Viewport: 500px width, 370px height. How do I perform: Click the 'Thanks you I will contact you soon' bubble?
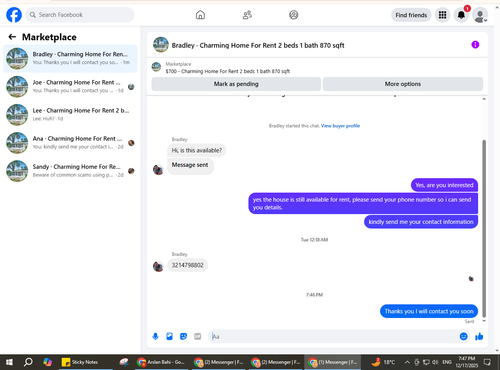pyautogui.click(x=429, y=311)
